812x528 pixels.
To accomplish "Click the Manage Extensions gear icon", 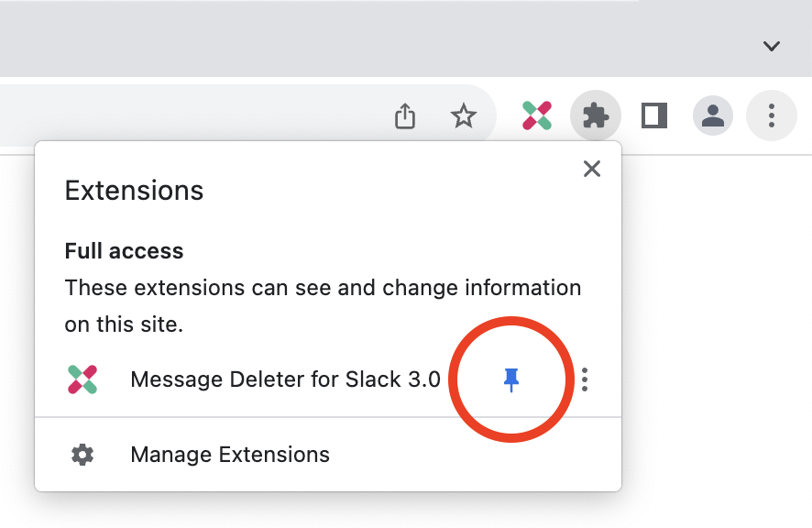I will point(82,454).
